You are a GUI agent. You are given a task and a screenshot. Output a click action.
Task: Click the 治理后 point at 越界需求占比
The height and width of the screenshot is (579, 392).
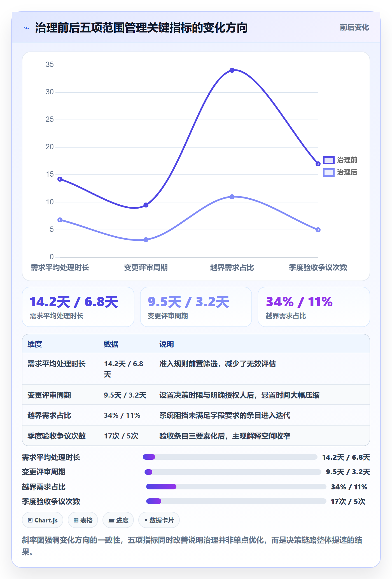pyautogui.click(x=232, y=197)
